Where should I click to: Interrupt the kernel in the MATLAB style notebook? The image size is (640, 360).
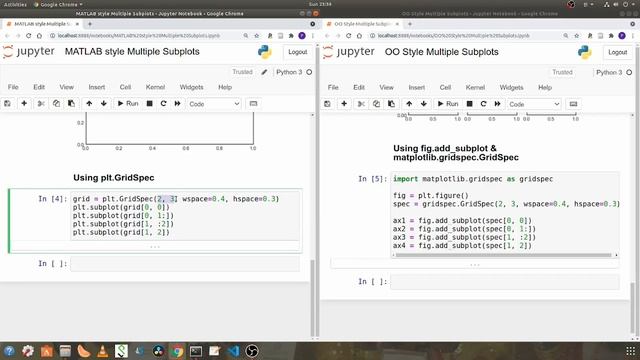click(x=149, y=104)
